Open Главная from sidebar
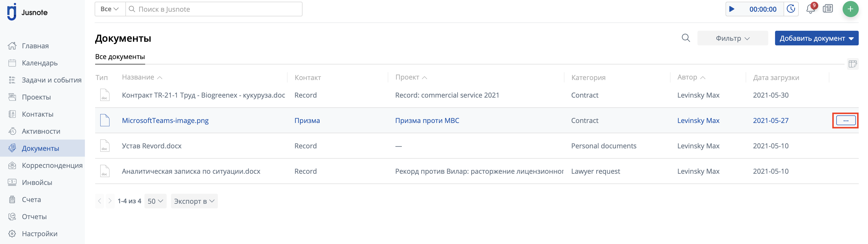868x244 pixels. pyautogui.click(x=35, y=46)
